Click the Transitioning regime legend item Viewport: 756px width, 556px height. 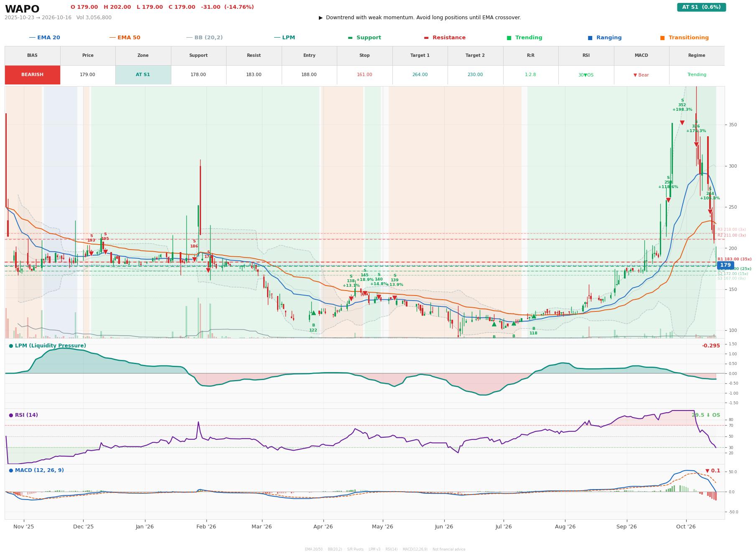click(x=685, y=38)
